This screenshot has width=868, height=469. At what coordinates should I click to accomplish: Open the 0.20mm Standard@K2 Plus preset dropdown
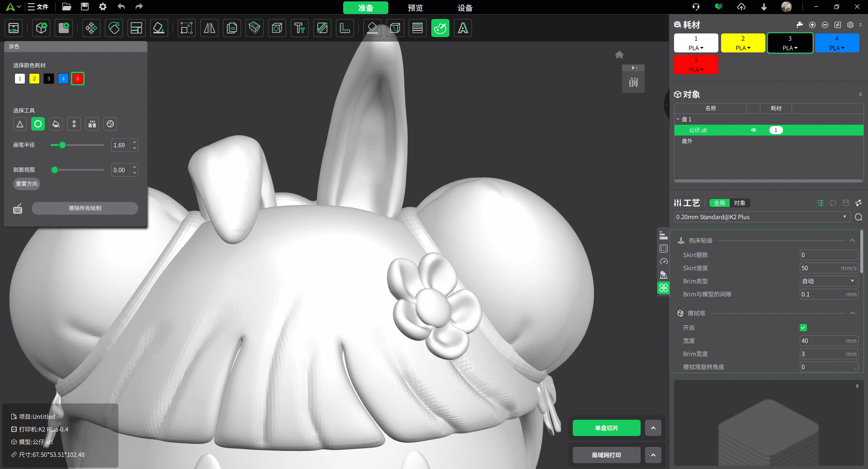coord(762,217)
